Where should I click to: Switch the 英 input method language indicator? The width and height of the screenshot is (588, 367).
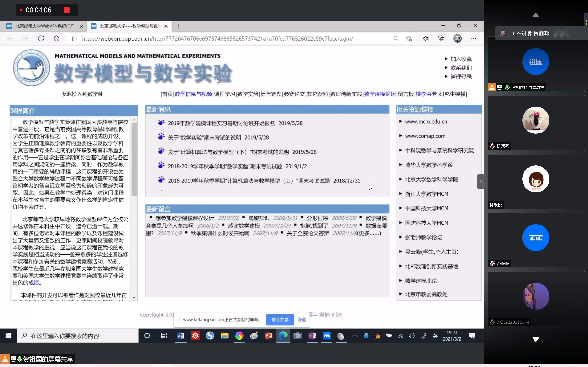(435, 336)
